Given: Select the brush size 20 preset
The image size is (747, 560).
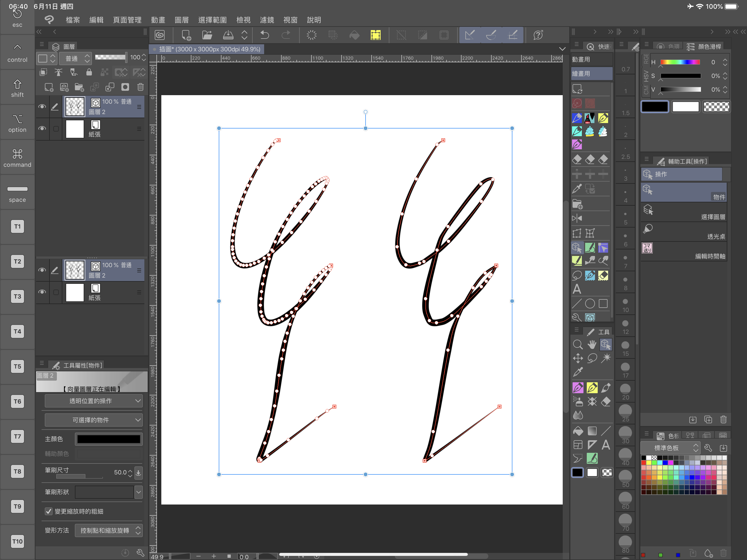Looking at the screenshot, I should click(625, 392).
